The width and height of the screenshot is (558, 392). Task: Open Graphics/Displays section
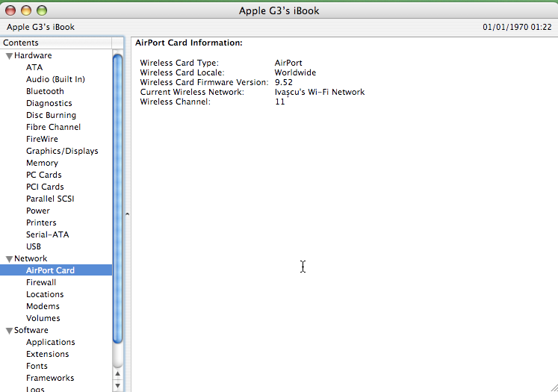(62, 151)
